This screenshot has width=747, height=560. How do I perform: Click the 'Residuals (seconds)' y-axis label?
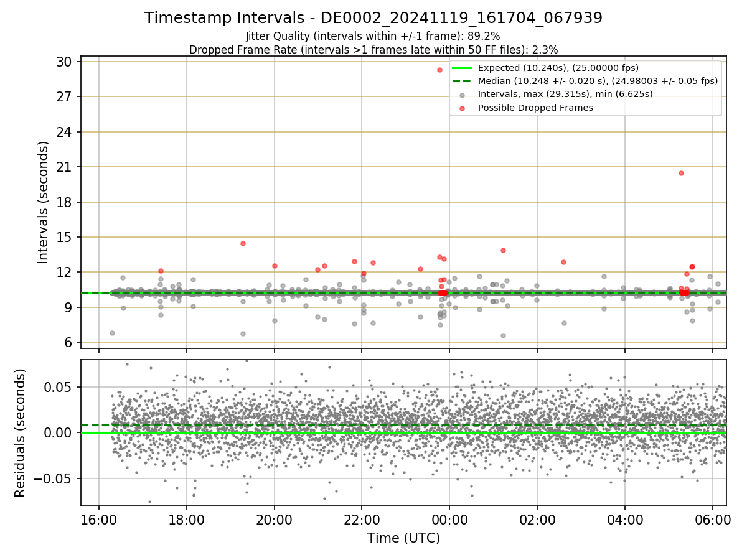coord(20,432)
